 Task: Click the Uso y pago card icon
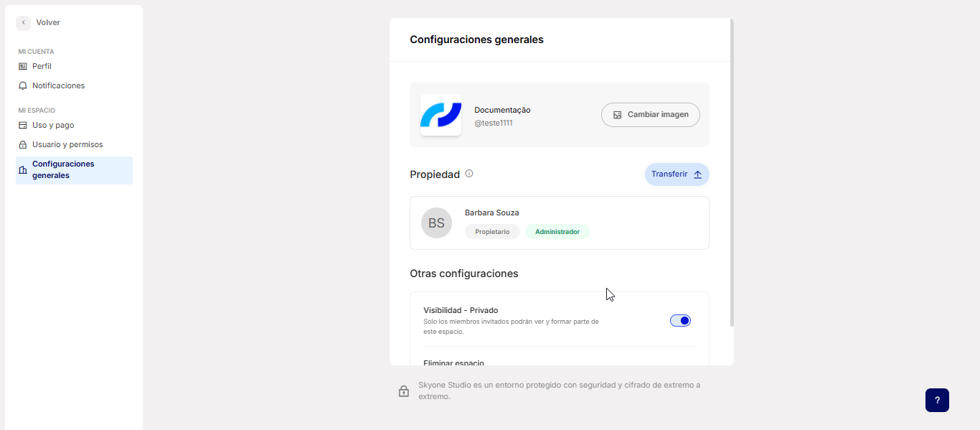[22, 126]
